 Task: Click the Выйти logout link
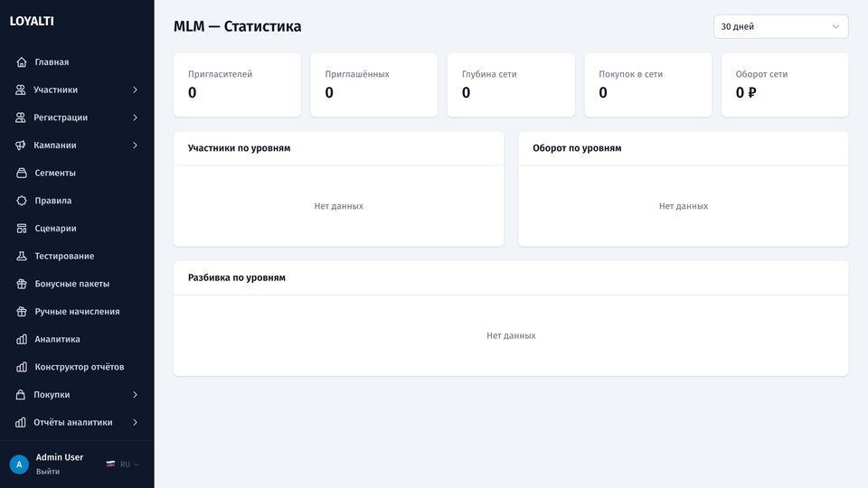click(x=48, y=472)
